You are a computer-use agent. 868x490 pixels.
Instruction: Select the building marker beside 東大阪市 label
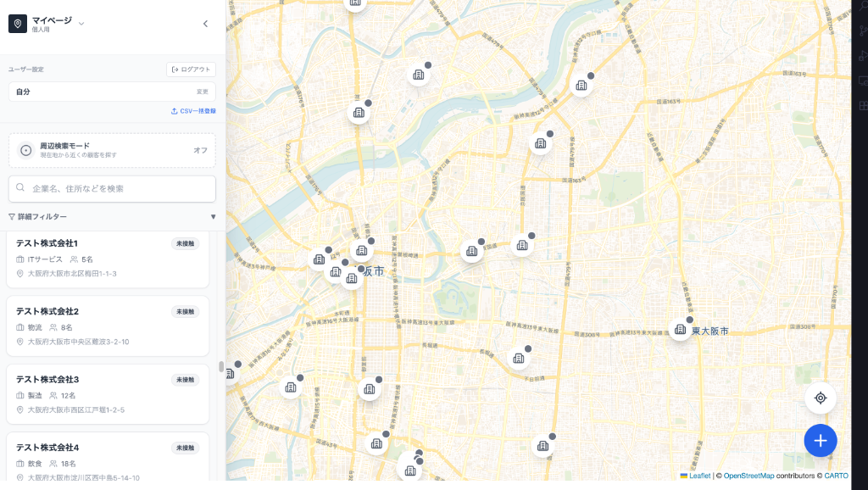(680, 331)
